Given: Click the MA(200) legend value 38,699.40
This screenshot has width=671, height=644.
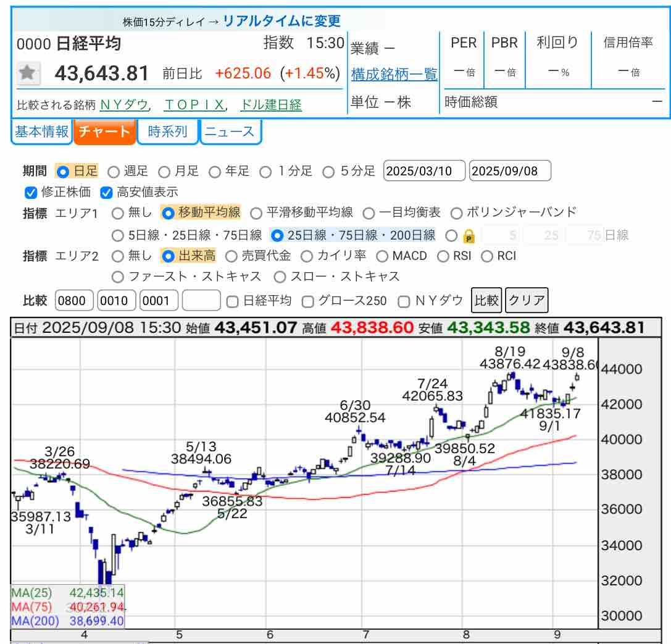Looking at the screenshot, I should pyautogui.click(x=96, y=621).
